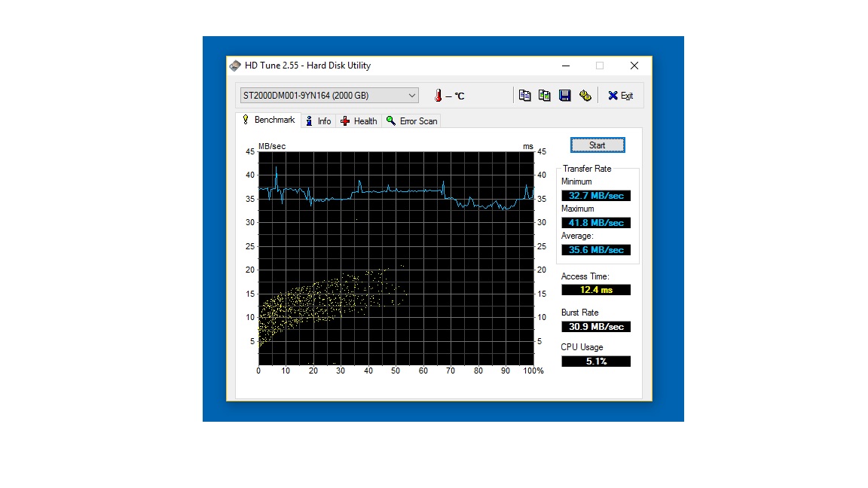Click the MB/sec axis label
868x488 pixels.
[x=272, y=146]
